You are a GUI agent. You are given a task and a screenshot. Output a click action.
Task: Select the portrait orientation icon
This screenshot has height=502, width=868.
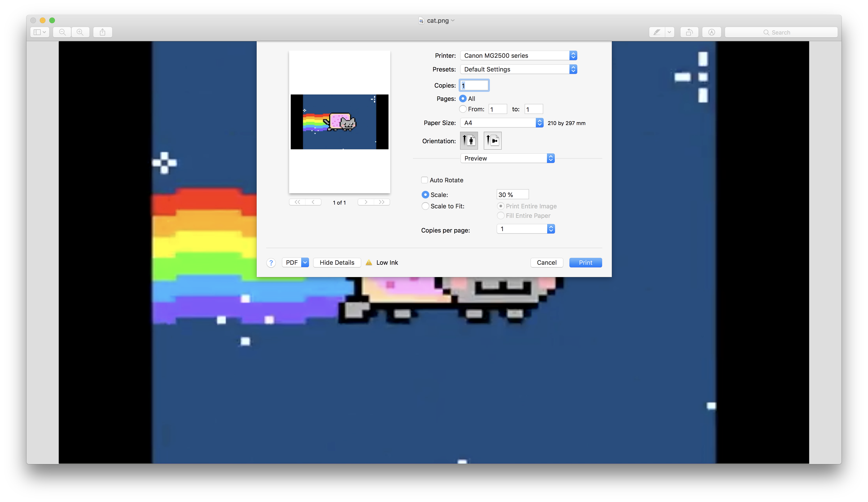click(469, 141)
